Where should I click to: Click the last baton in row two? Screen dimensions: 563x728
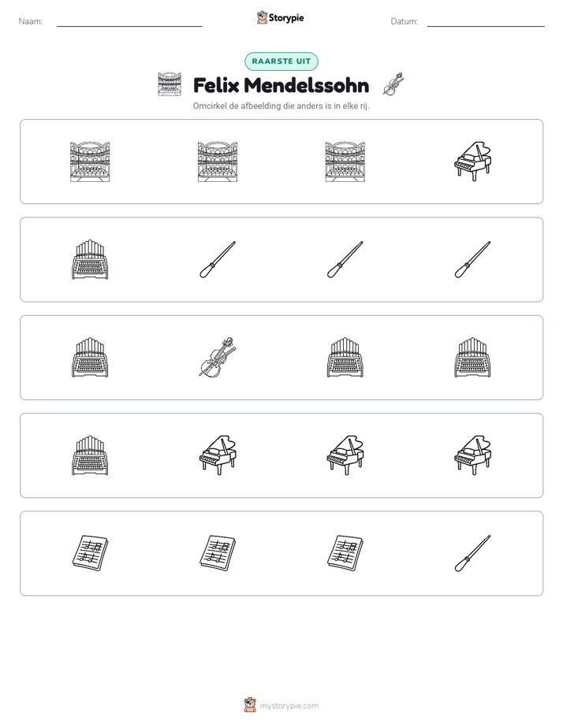[472, 259]
